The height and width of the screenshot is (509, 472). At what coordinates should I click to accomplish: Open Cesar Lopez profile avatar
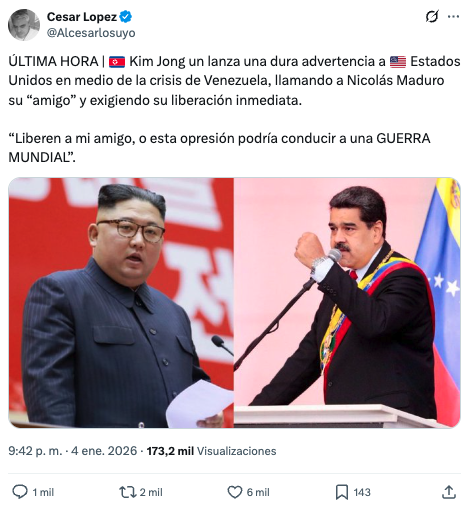pos(24,25)
